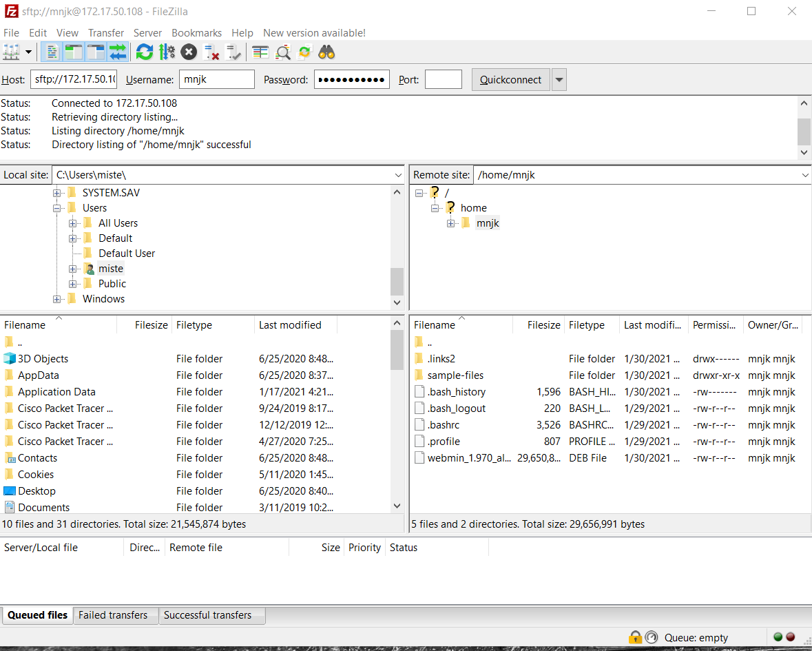Click the local file list scrollbar
812x651 pixels.
click(397, 349)
